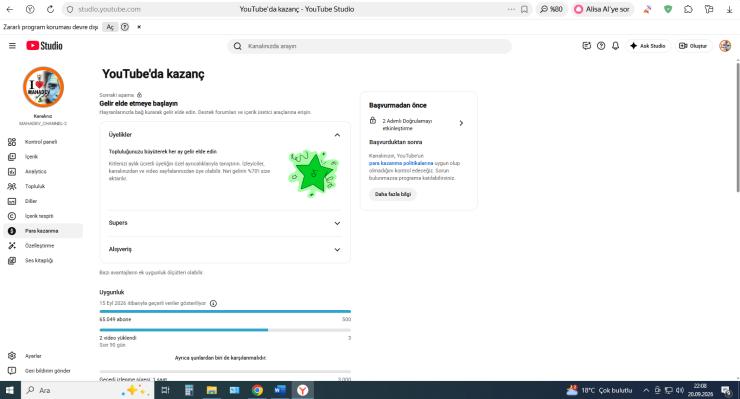Open the Özelleştirme magic wand icon
The height and width of the screenshot is (399, 740).
click(x=12, y=246)
